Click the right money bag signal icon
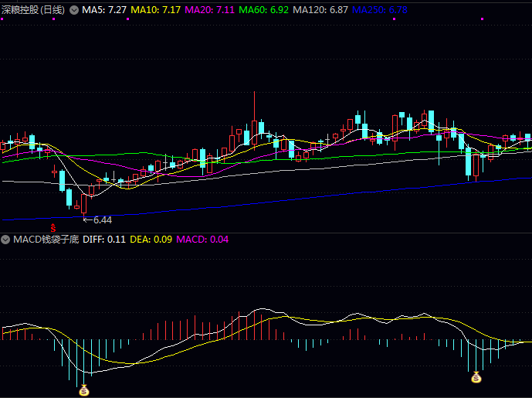 [x=476, y=377]
